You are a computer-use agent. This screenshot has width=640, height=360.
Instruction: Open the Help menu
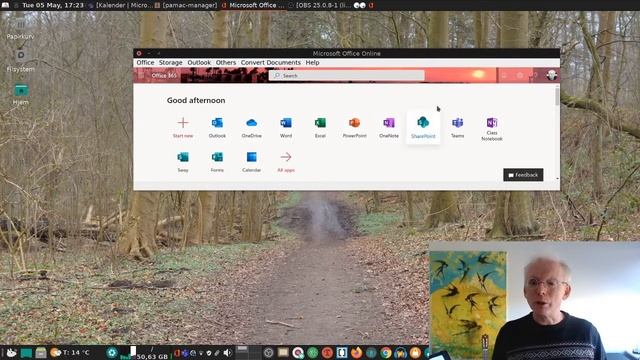coord(313,62)
